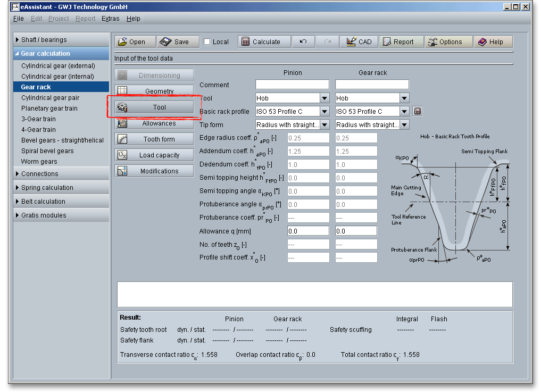Click Pinion Comment input field
Screen dimensions: 541x392
coord(292,85)
